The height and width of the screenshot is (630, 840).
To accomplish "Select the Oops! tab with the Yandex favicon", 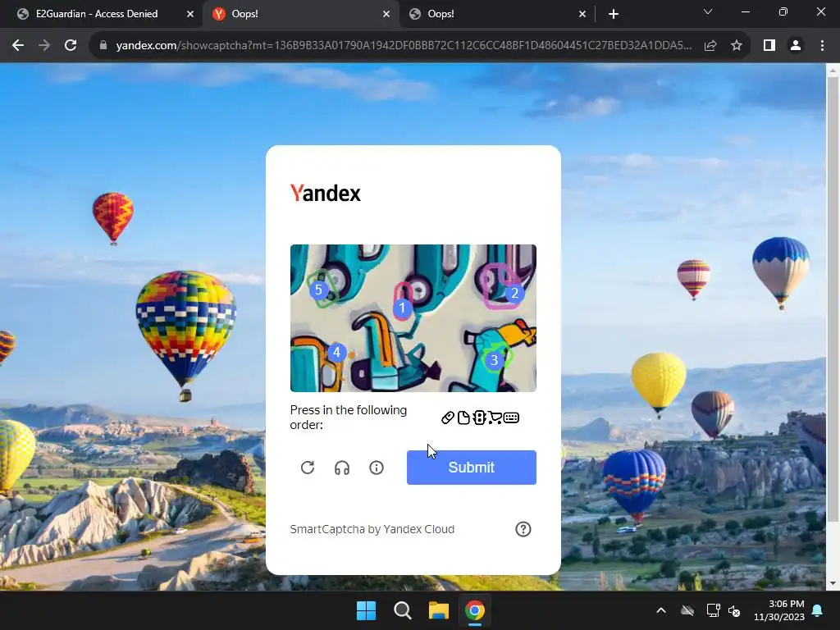I will (x=302, y=14).
